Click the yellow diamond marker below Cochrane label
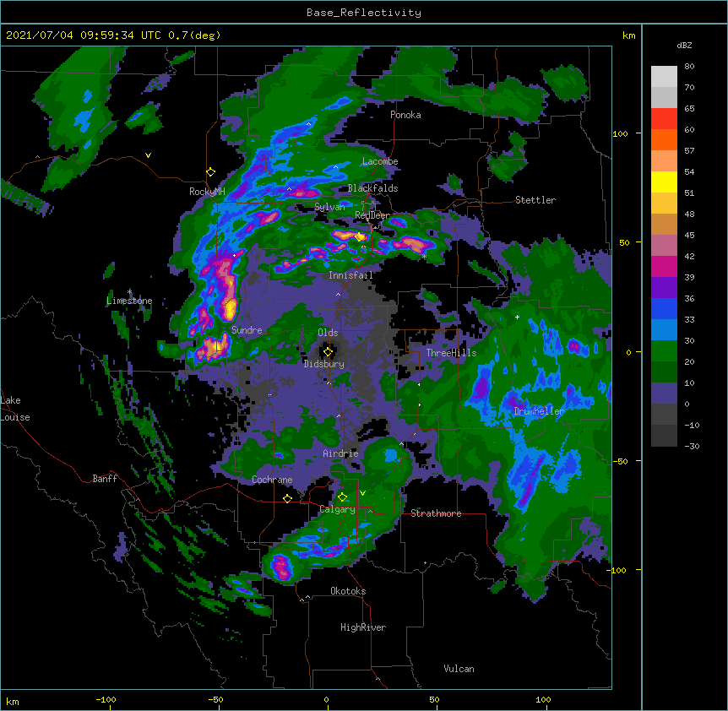 [x=287, y=499]
